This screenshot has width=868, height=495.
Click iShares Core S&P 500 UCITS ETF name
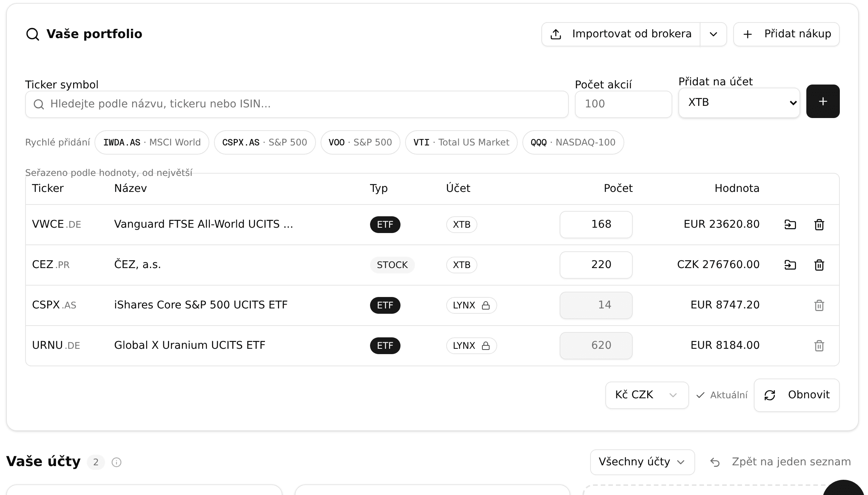201,305
